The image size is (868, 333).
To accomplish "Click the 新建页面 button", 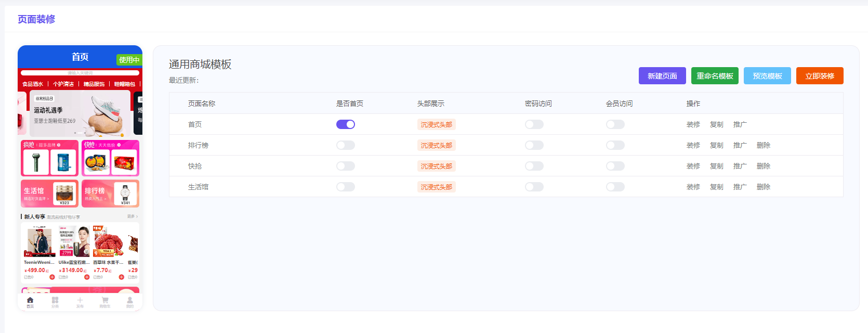I will coord(662,76).
